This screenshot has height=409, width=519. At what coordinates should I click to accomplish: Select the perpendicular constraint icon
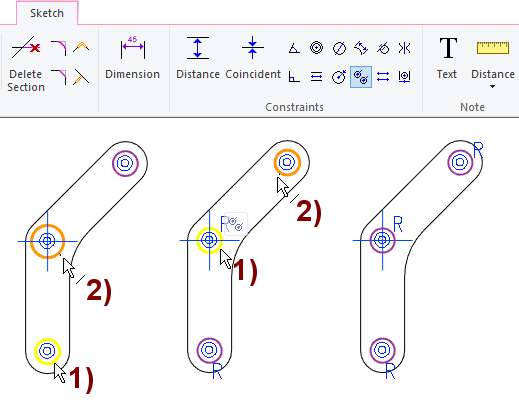point(294,77)
